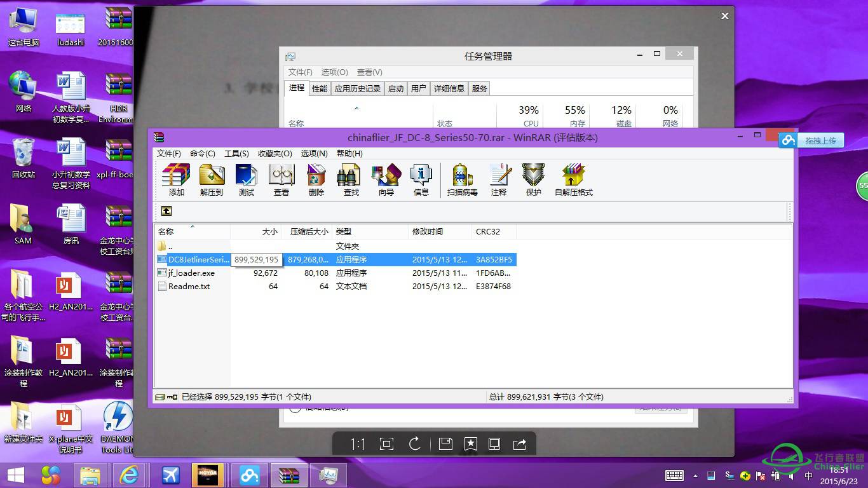Click the 自解压格式 (SFX) toolbar icon

[573, 180]
